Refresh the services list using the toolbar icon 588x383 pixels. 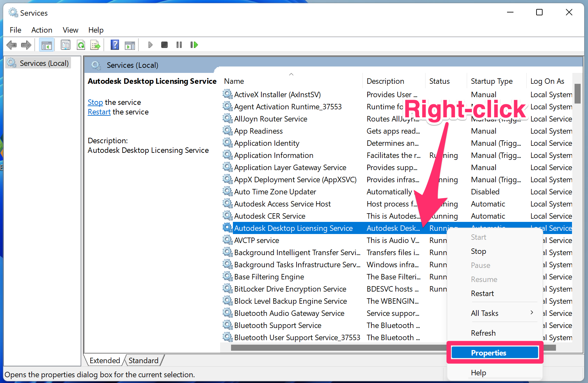coord(81,45)
